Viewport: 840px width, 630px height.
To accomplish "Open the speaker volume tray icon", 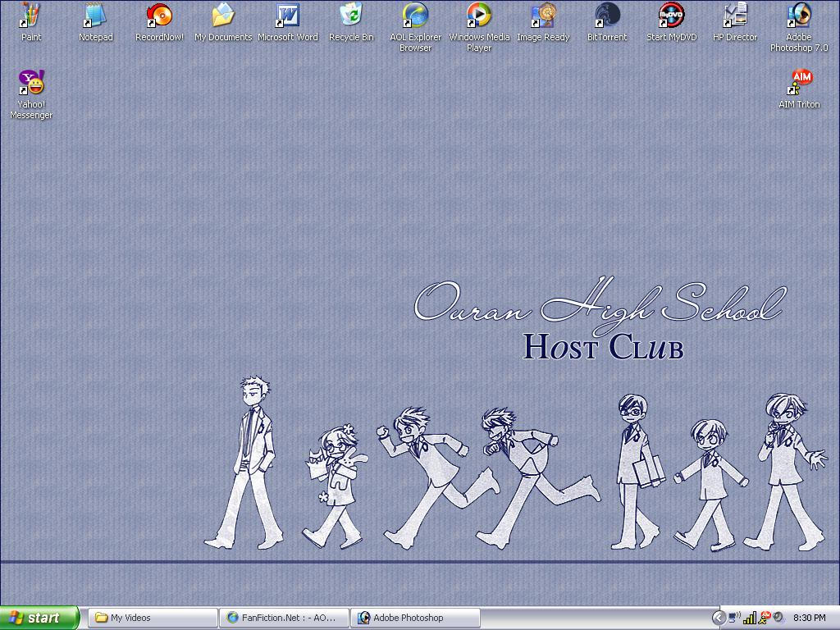I will [x=778, y=618].
